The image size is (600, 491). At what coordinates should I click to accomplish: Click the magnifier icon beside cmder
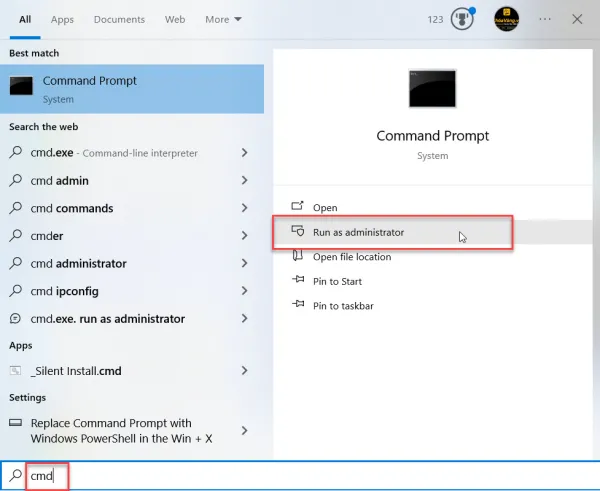coord(15,235)
